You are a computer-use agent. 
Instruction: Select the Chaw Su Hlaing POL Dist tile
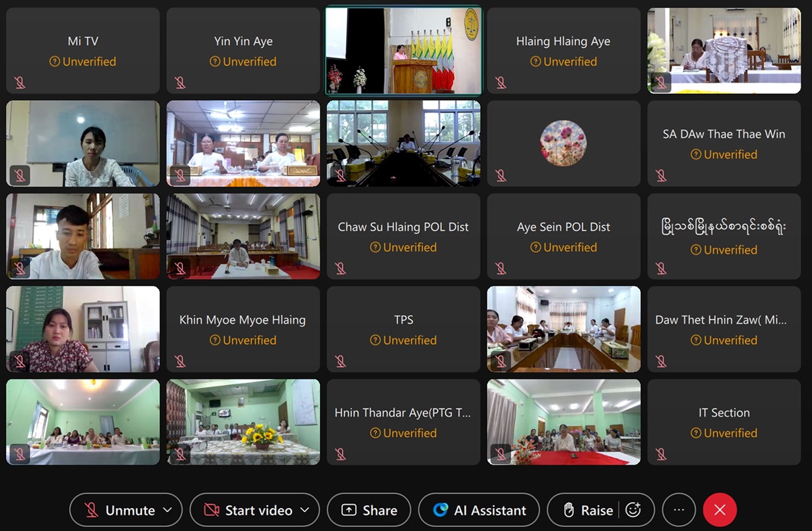coord(403,237)
